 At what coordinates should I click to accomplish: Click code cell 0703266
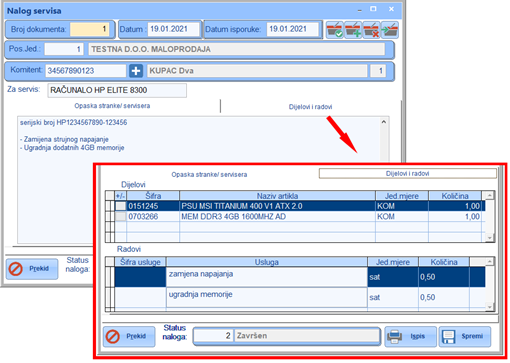point(153,217)
